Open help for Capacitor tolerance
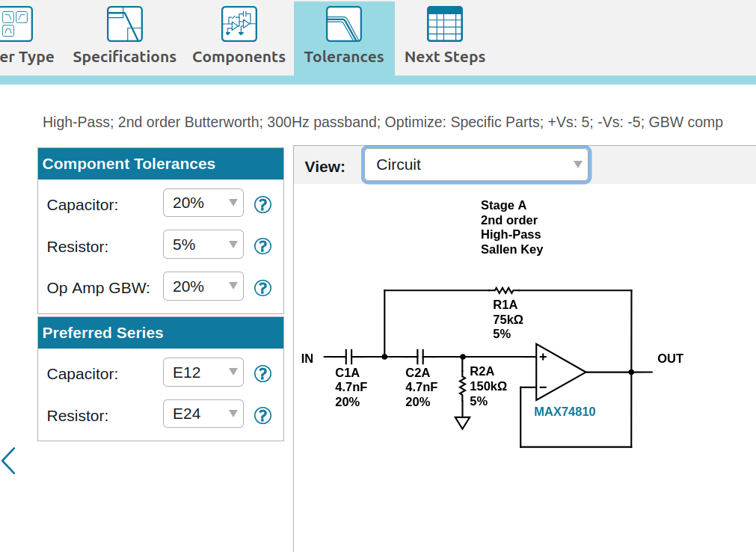Viewport: 756px width, 552px height. tap(262, 205)
